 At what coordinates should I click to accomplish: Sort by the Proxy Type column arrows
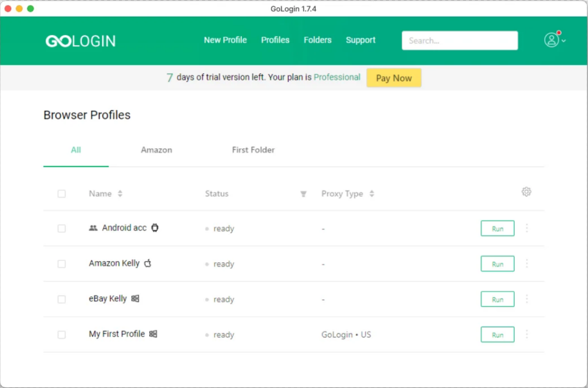tap(372, 194)
